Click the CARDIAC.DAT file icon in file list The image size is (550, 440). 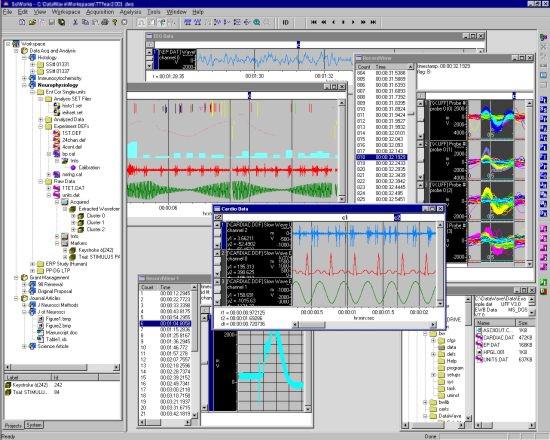[x=479, y=338]
